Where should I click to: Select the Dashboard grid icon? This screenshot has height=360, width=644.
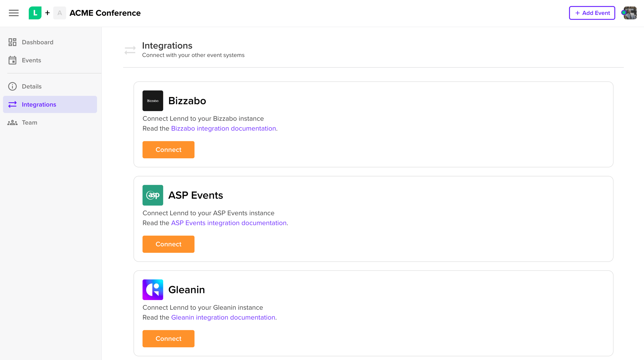(x=12, y=42)
